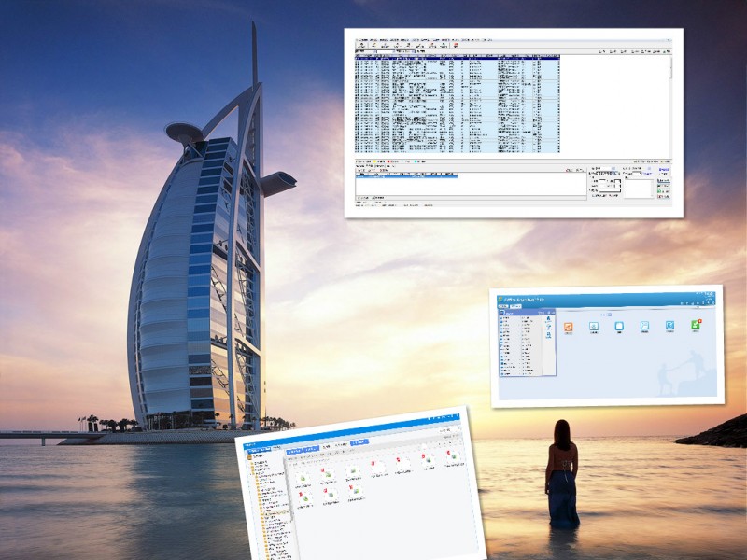Click the first blue tab in the file manager
The height and width of the screenshot is (560, 747).
(292, 450)
